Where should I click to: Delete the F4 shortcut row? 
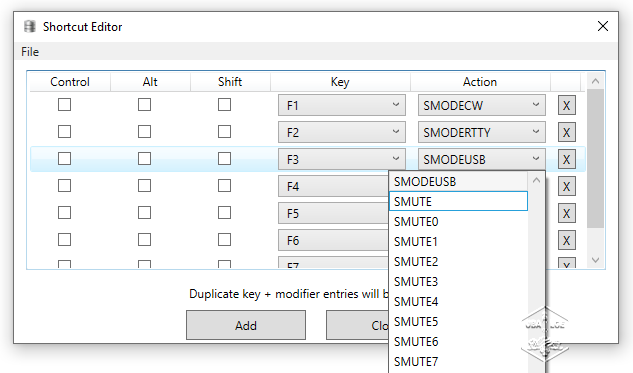567,186
